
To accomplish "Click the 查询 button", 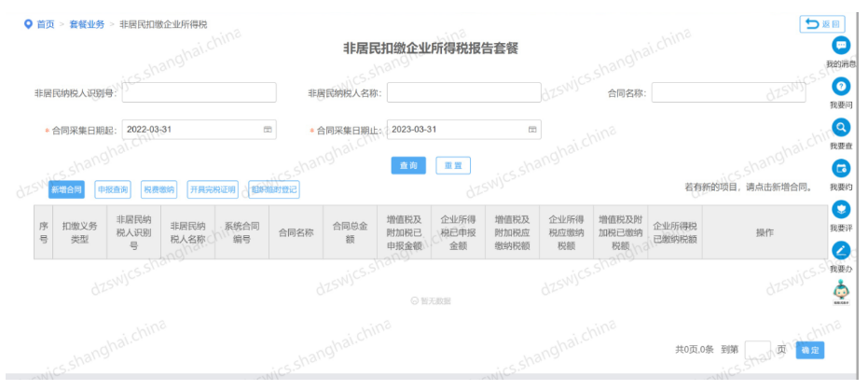I will (408, 166).
